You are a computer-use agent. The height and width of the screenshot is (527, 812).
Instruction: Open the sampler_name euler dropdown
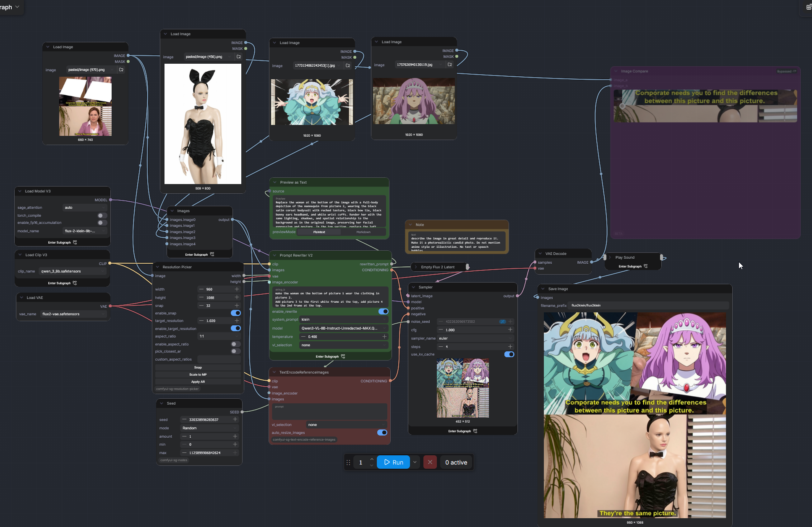coord(475,338)
